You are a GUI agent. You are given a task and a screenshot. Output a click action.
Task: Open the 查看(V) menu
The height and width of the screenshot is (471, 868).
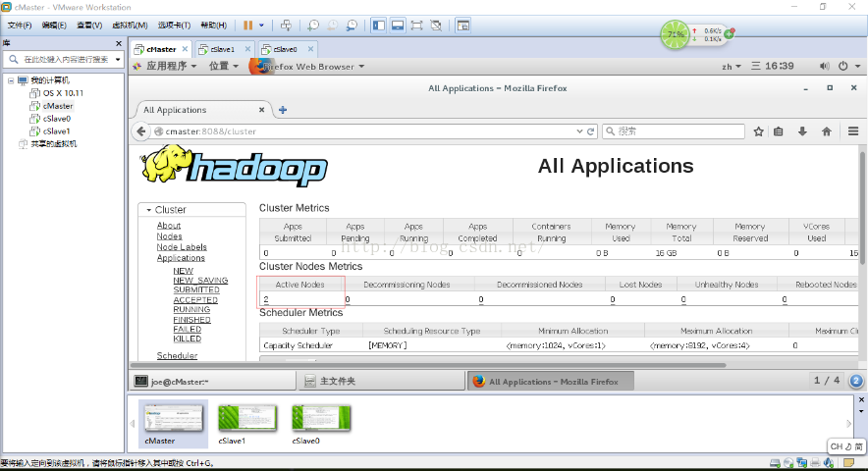(x=89, y=26)
